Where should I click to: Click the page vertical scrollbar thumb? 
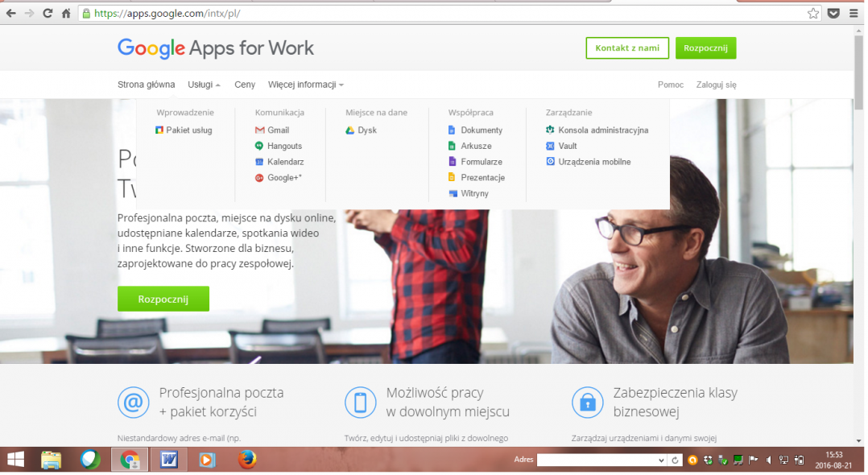tap(858, 72)
